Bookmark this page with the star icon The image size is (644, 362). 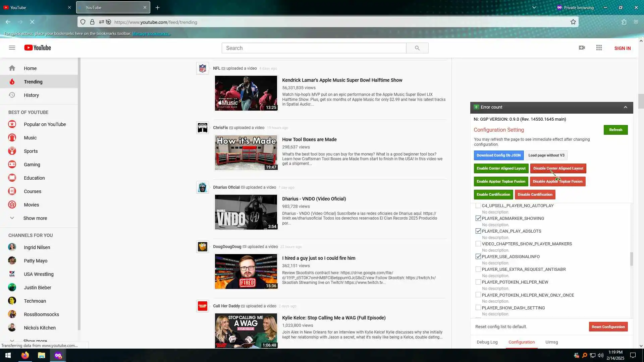coord(573,22)
